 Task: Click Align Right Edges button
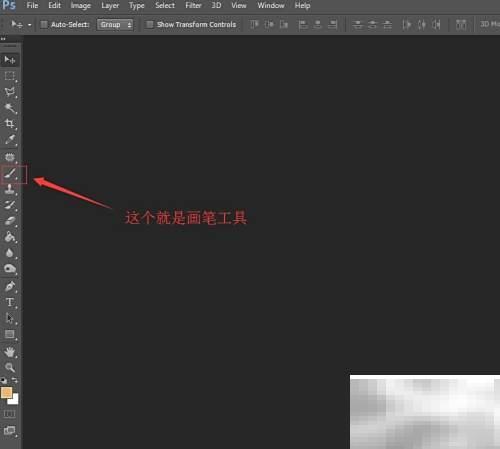coord(332,24)
